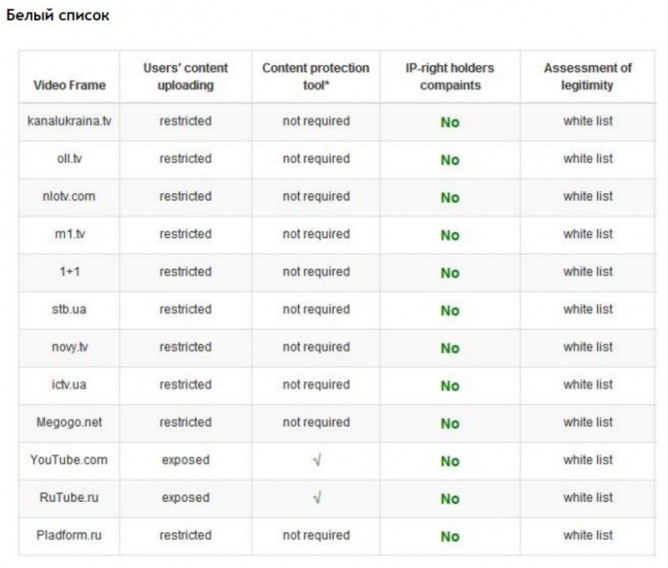Image resolution: width=668 pixels, height=568 pixels.
Task: Open the kanalukraina.tv entry
Action: pos(69,121)
